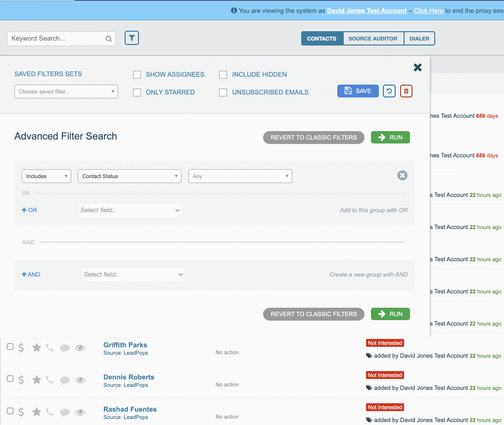Check the Only Starred option
The height and width of the screenshot is (425, 504).
(x=137, y=93)
